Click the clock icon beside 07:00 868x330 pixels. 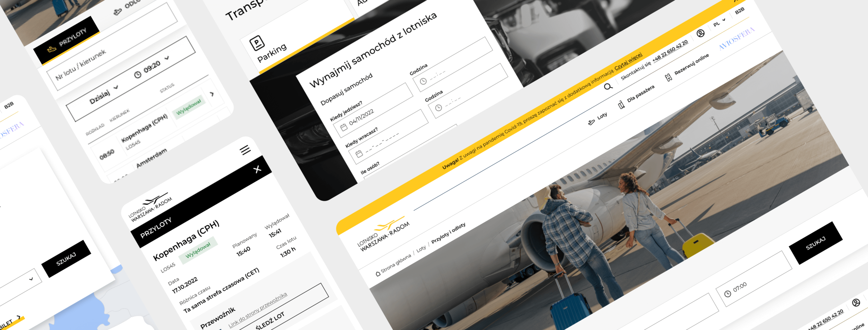pyautogui.click(x=728, y=294)
